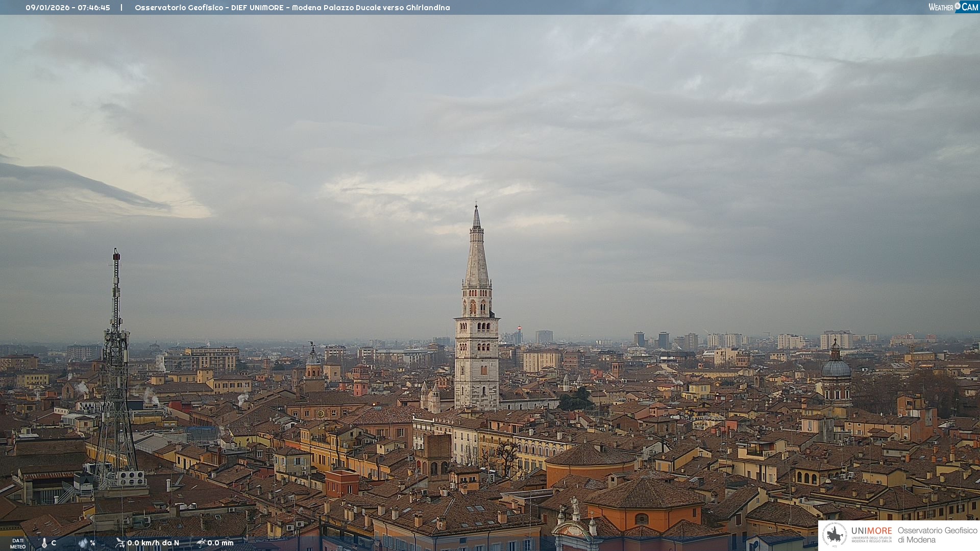The width and height of the screenshot is (980, 551).
Task: Click the metal antenna tower on left
Action: [116, 357]
